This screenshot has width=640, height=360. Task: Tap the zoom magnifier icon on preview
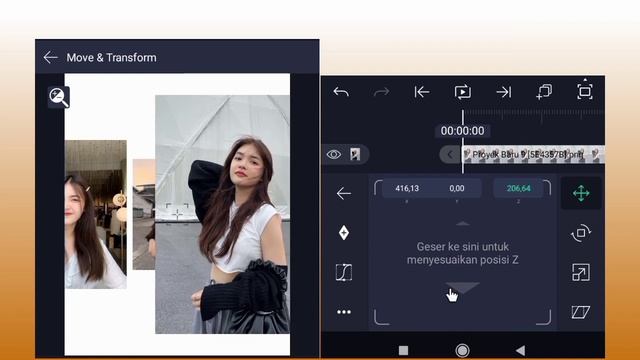(x=59, y=98)
